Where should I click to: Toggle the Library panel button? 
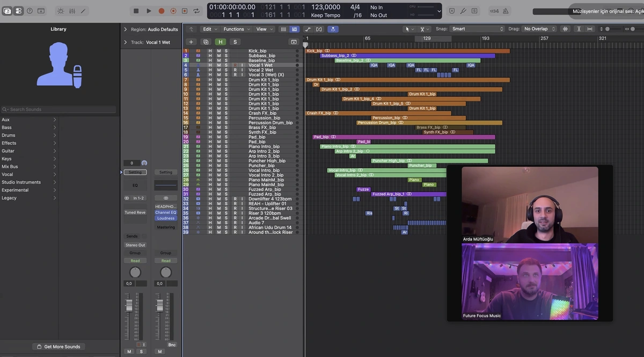point(7,11)
